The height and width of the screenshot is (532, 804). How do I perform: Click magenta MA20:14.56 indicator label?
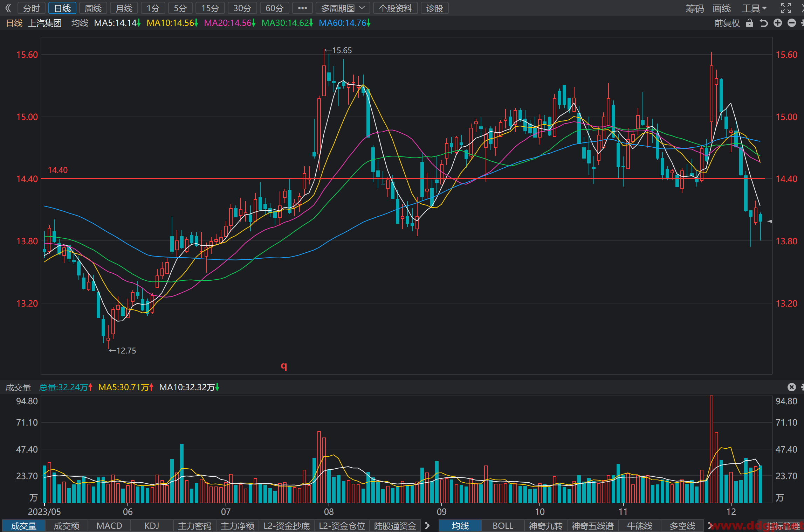230,23
